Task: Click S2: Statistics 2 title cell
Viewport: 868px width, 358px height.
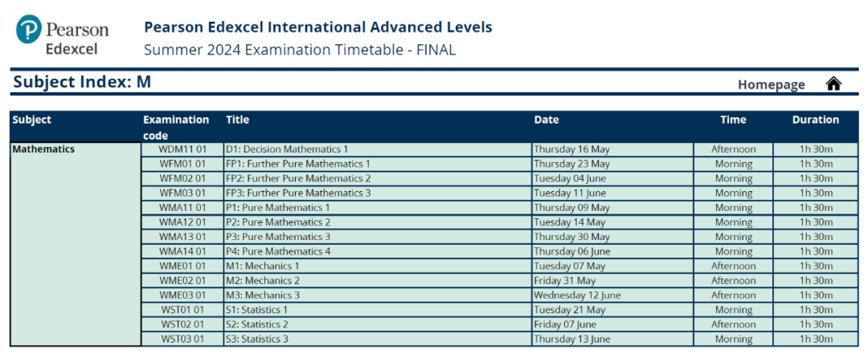Action: [378, 324]
